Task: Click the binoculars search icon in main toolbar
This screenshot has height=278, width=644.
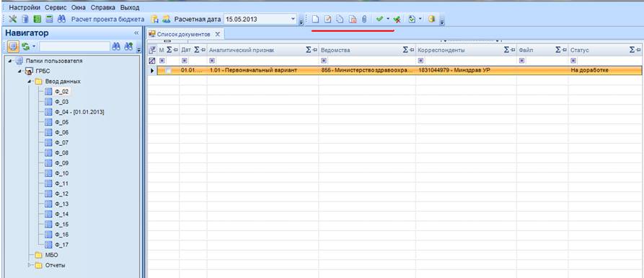Action: (61, 19)
